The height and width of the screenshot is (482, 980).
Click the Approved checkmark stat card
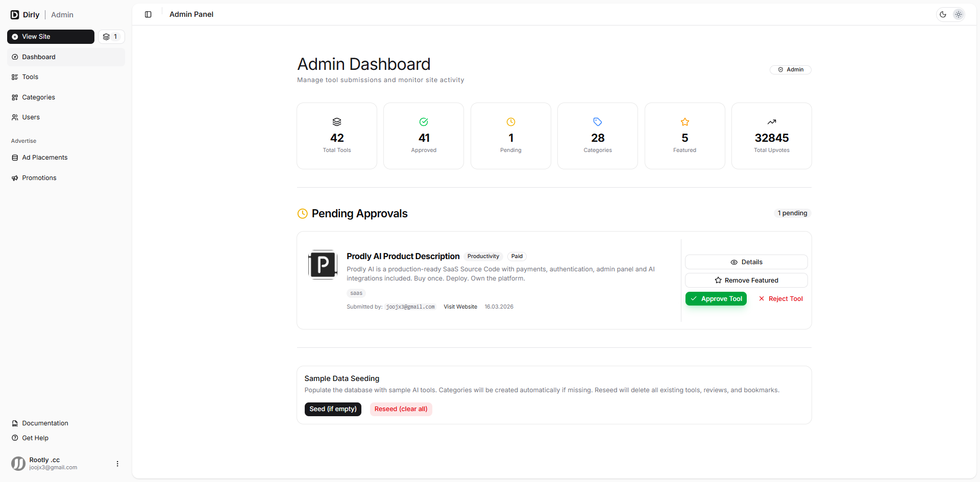423,136
